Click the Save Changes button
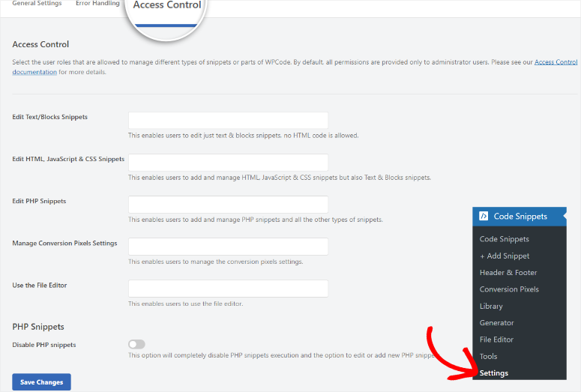Image resolution: width=581 pixels, height=392 pixels. pyautogui.click(x=41, y=382)
